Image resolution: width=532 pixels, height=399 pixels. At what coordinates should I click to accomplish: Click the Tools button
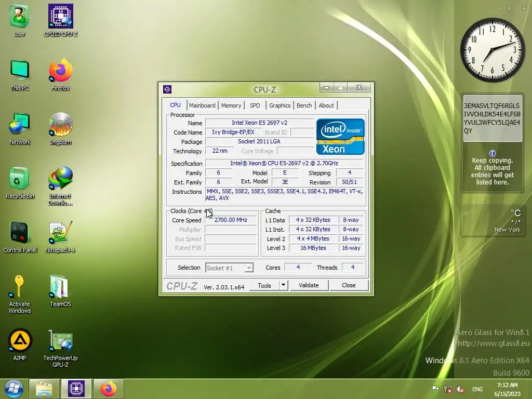[264, 285]
